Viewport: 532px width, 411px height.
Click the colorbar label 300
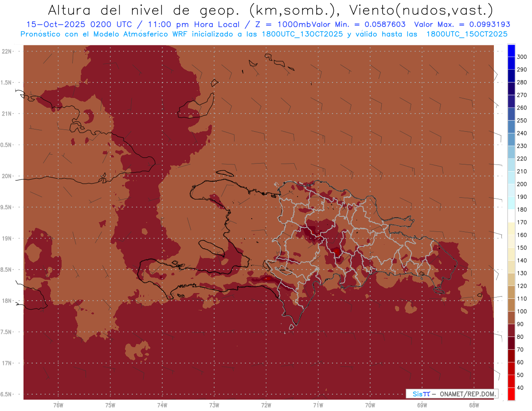[521, 57]
